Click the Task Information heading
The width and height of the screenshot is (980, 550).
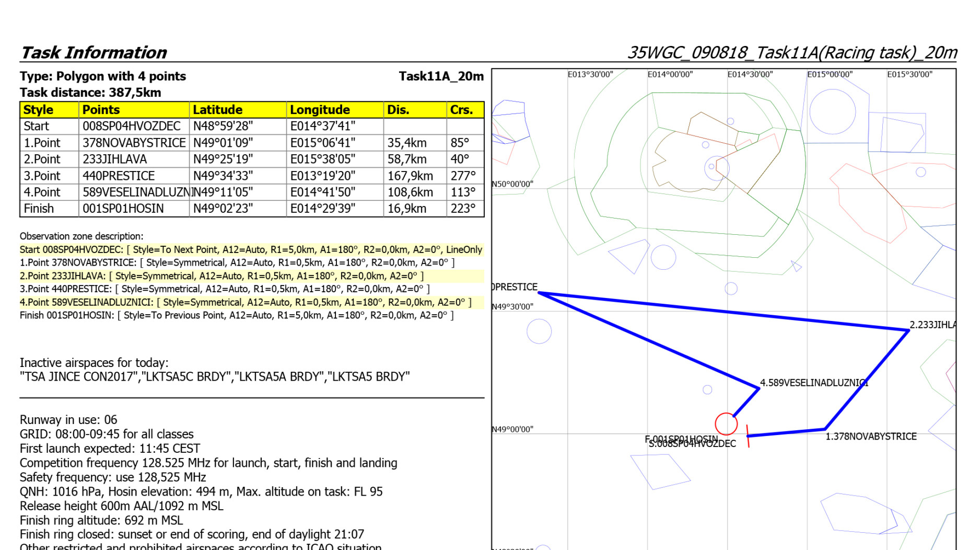(x=94, y=52)
